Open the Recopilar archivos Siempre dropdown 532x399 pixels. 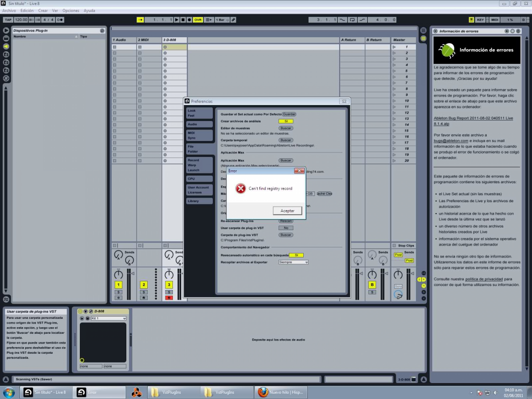point(293,262)
